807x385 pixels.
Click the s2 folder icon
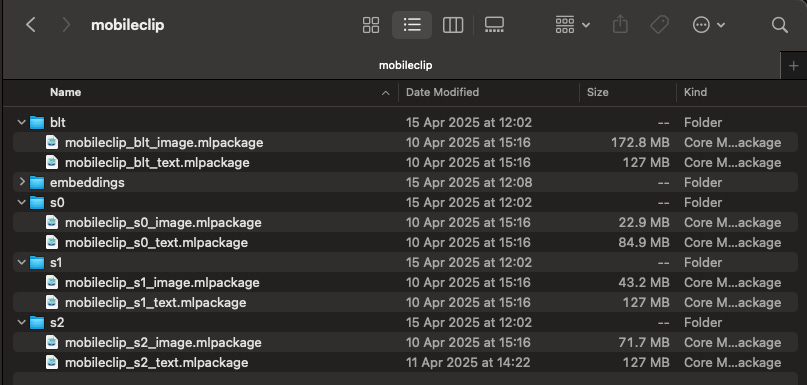(x=37, y=322)
